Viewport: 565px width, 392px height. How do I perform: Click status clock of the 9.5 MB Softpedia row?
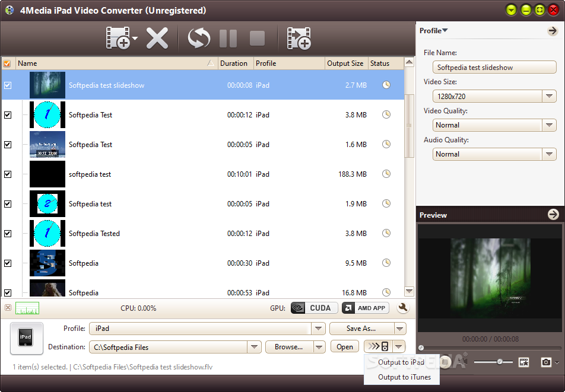[x=386, y=263]
